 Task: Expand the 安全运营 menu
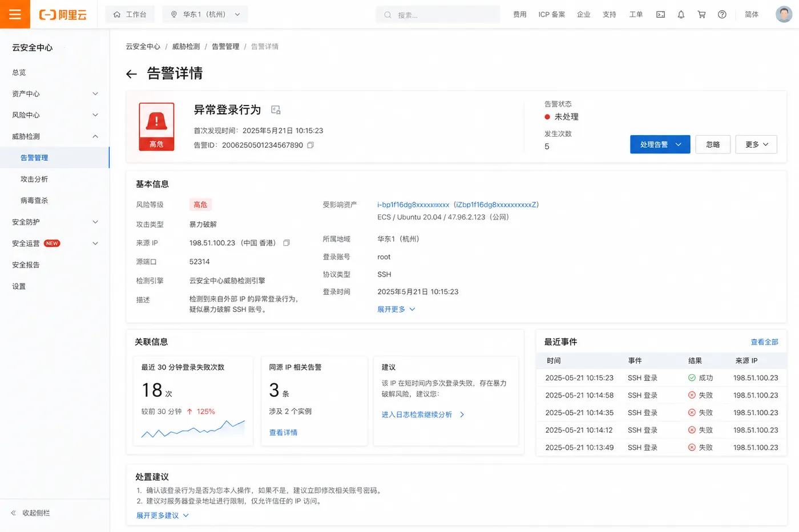[55, 243]
